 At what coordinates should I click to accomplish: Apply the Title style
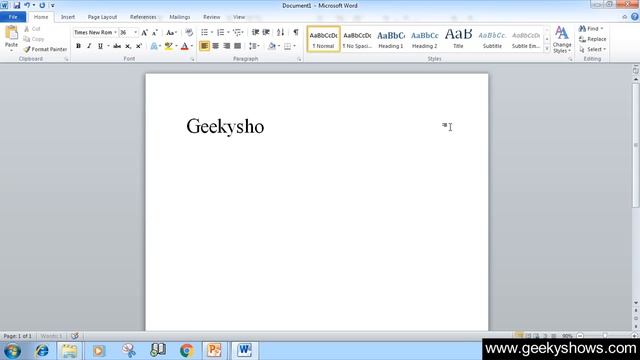458,39
